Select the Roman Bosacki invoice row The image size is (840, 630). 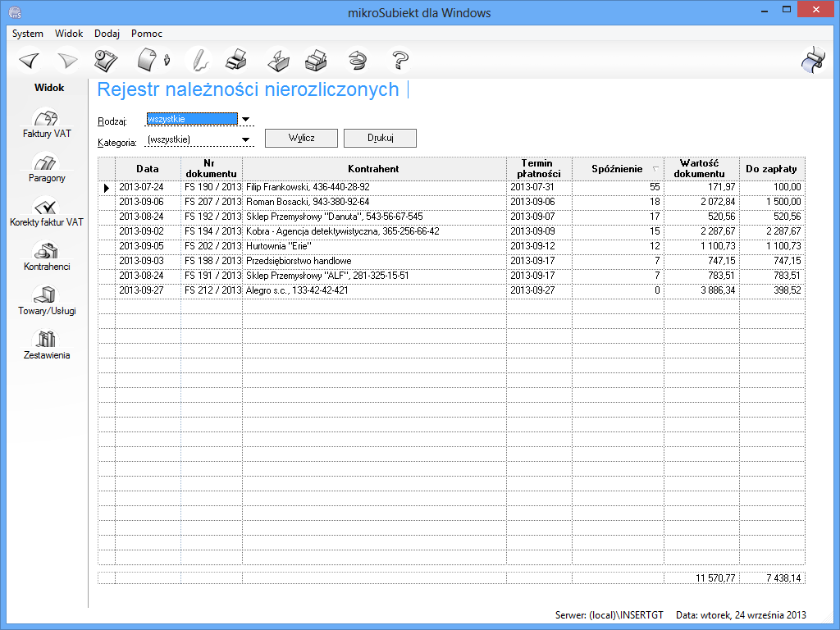click(x=373, y=202)
